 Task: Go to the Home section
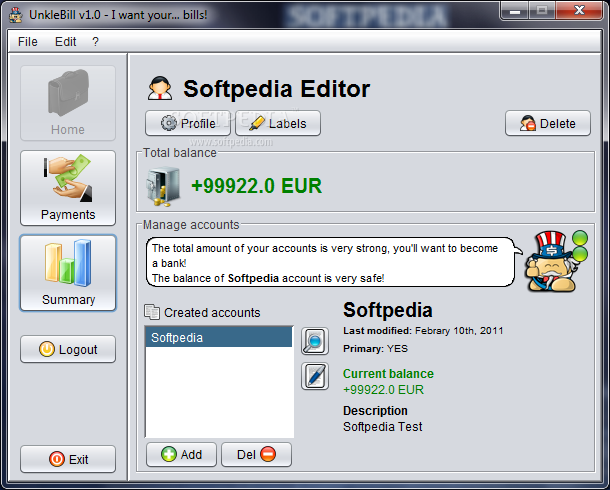coord(68,103)
